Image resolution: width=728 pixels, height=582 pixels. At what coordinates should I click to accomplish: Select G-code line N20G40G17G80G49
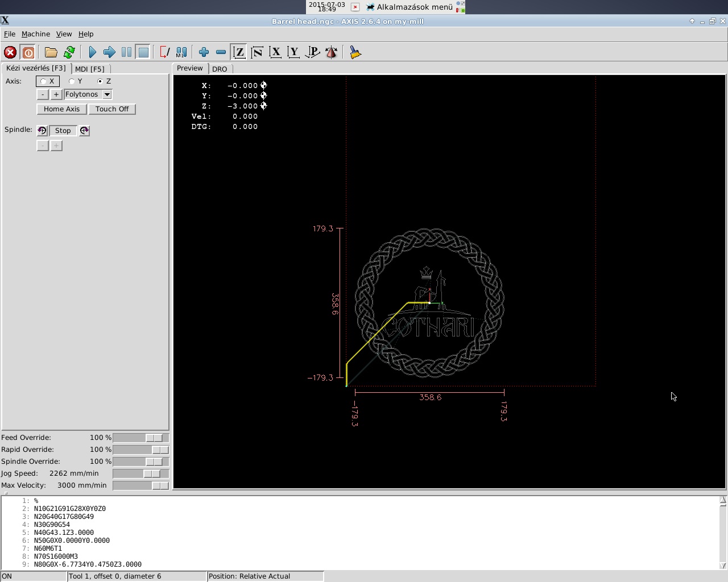[x=64, y=517]
